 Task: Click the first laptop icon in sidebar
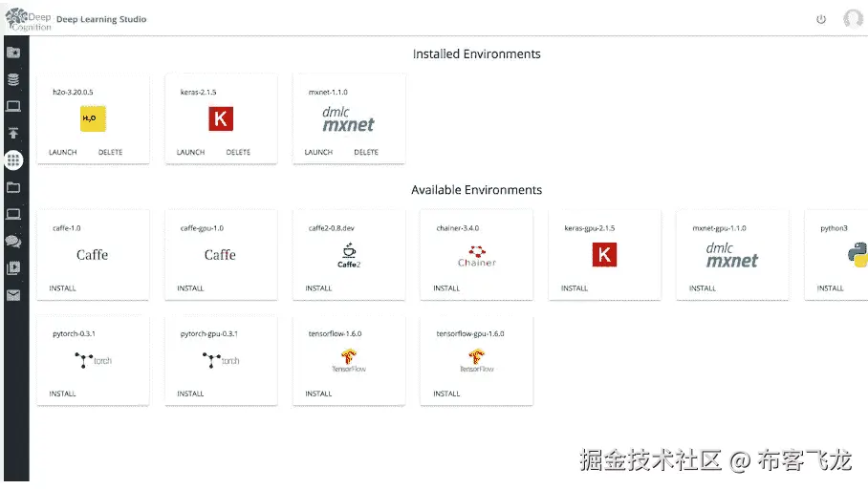click(x=13, y=106)
